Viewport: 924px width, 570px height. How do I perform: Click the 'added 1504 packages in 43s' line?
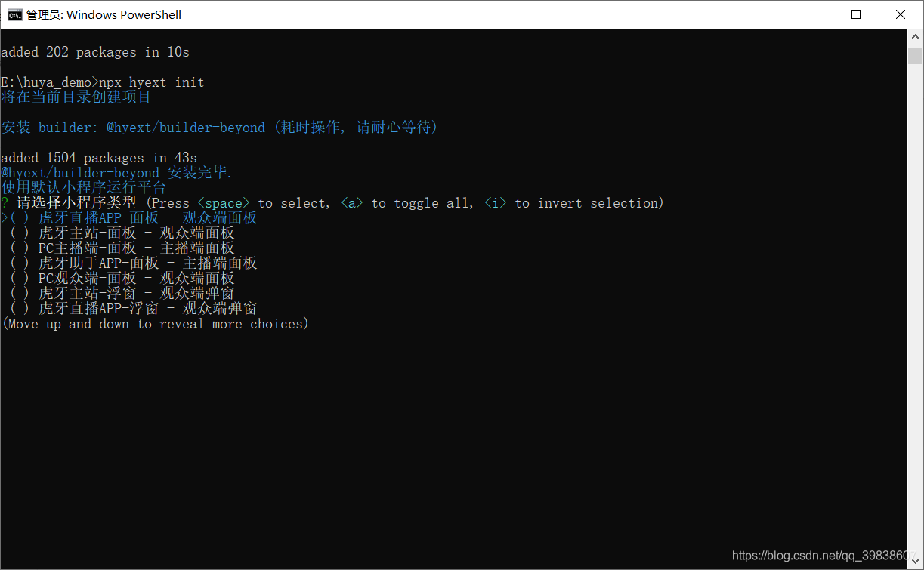click(x=99, y=158)
